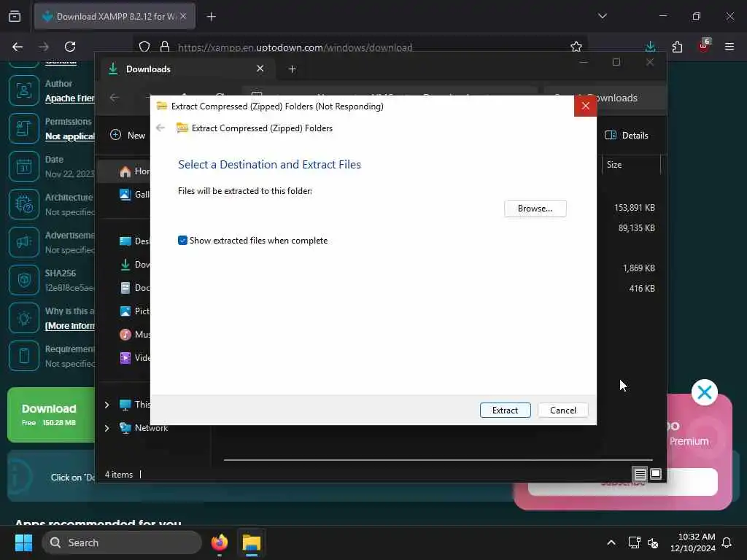
Task: Select the 89,135 KB file size entry
Action: [636, 228]
